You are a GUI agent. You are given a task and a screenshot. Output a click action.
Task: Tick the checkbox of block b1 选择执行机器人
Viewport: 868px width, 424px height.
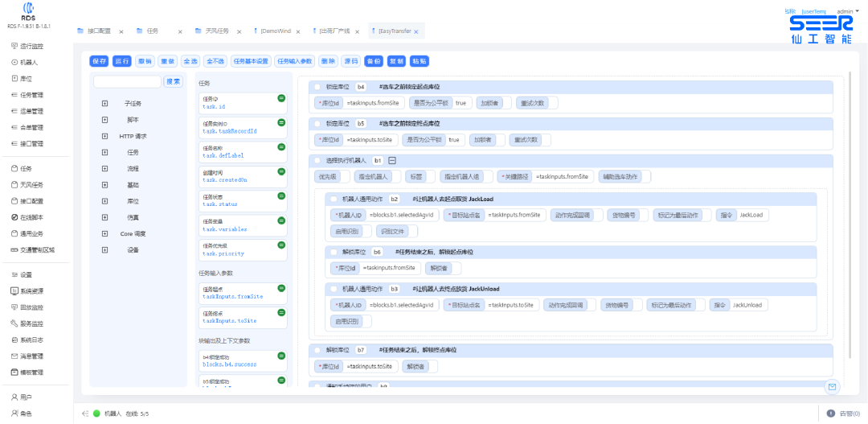(317, 160)
